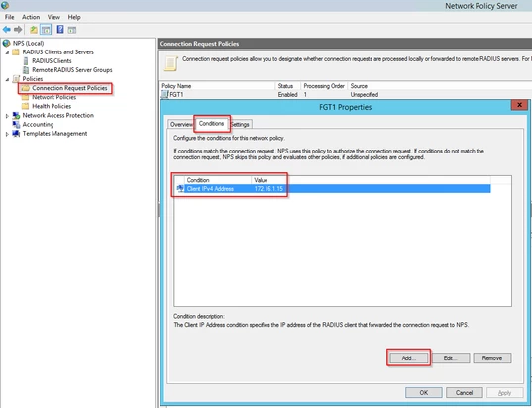
Task: Select the Client IPv4 Address condition text
Action: pos(210,189)
